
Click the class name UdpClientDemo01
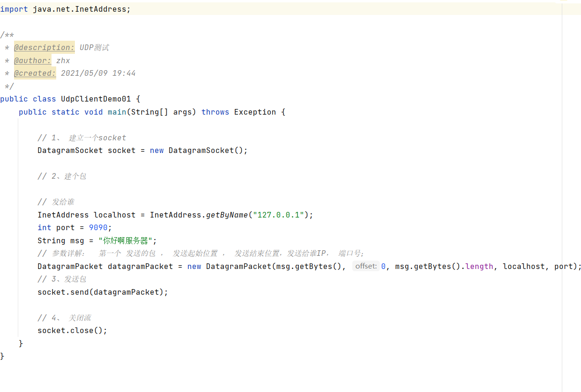tap(96, 99)
